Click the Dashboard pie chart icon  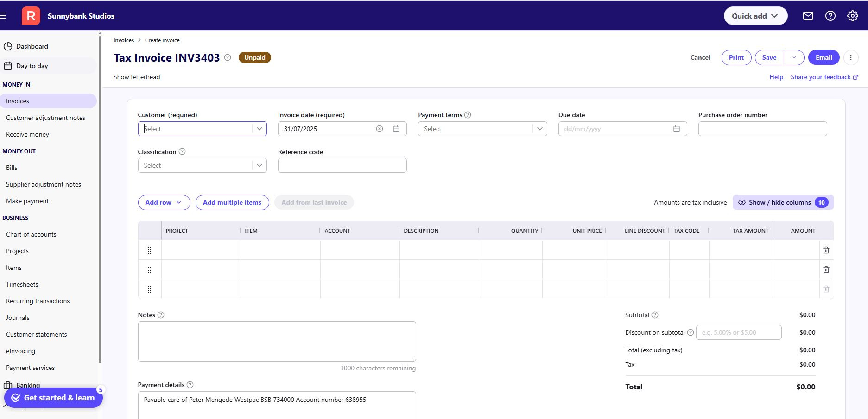(8, 46)
